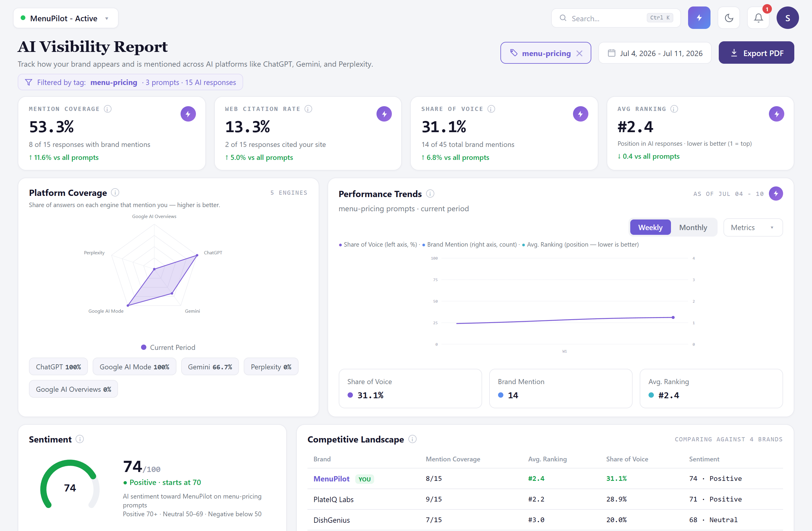
Task: Open the MenuPilot brand row
Action: pyautogui.click(x=545, y=478)
